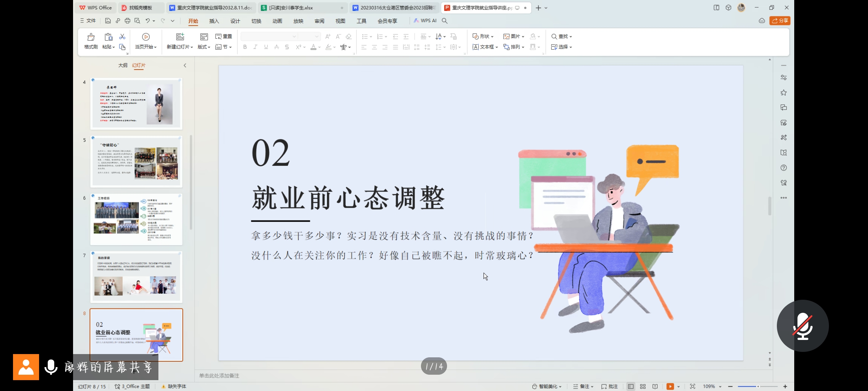868x391 pixels.
Task: Switch to reading view in status bar
Action: pyautogui.click(x=655, y=386)
